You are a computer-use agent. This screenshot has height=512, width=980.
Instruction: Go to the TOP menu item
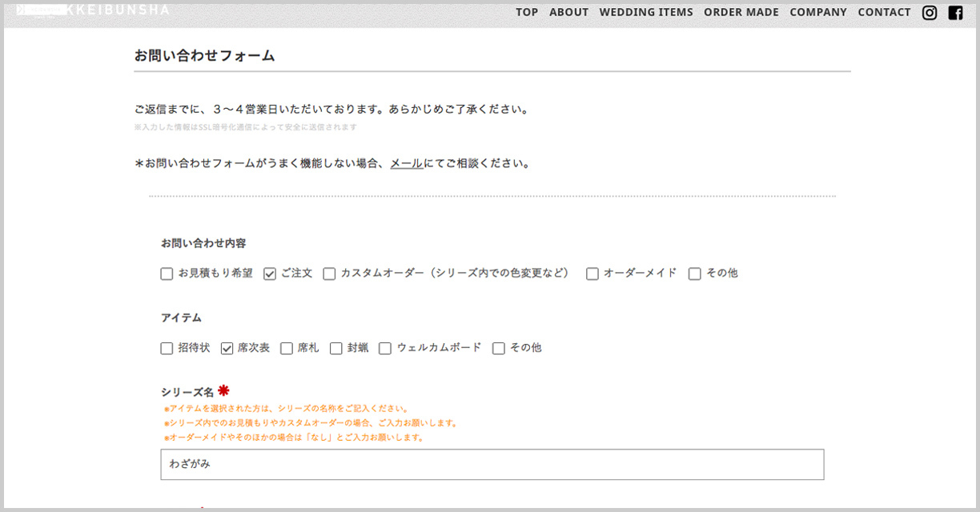click(x=527, y=13)
